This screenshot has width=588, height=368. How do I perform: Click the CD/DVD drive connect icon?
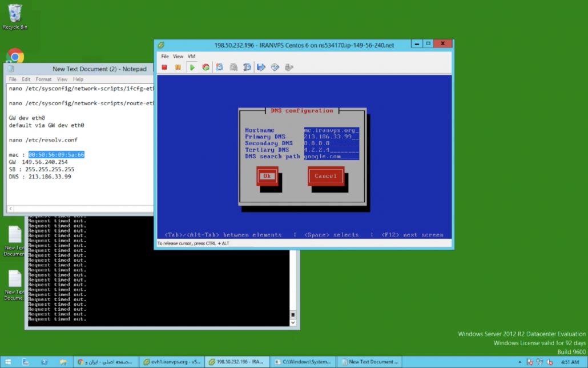(275, 67)
